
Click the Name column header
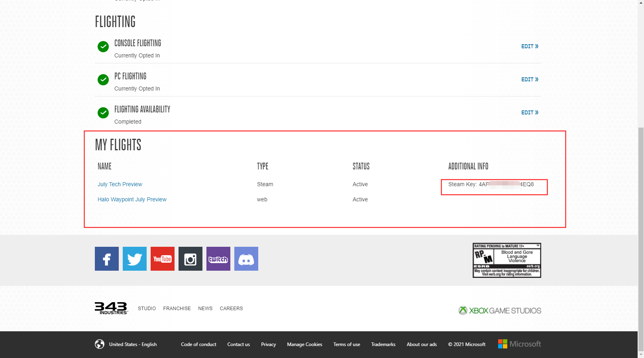pyautogui.click(x=104, y=166)
